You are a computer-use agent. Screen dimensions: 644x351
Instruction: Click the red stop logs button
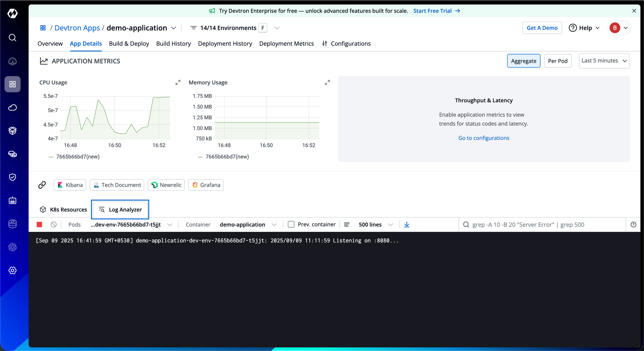[x=40, y=225]
